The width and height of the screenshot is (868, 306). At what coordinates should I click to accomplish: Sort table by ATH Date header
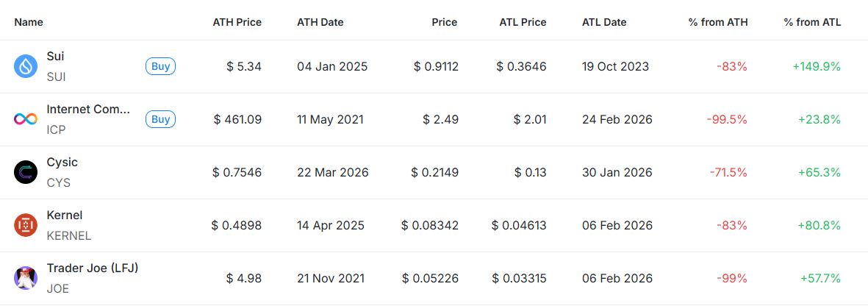point(320,22)
